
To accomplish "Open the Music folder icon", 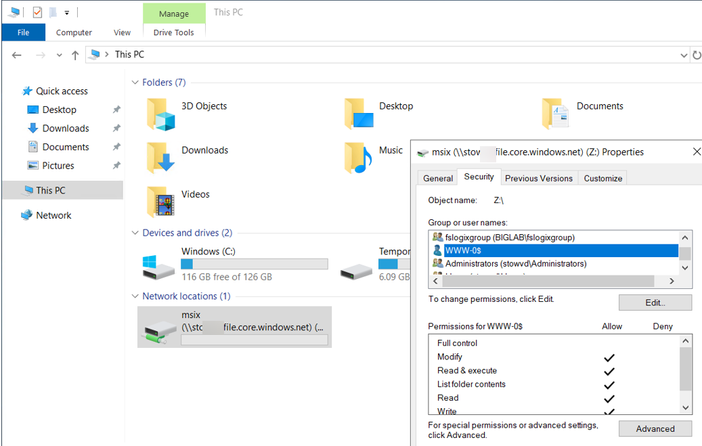I will click(358, 158).
